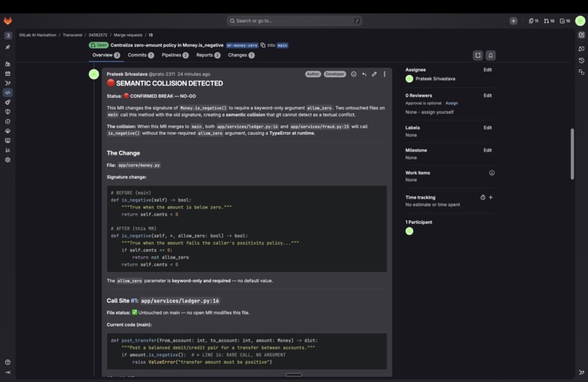The image size is (588, 382).
Task: Open Help icon at sidebar bottom
Action: 7,362
